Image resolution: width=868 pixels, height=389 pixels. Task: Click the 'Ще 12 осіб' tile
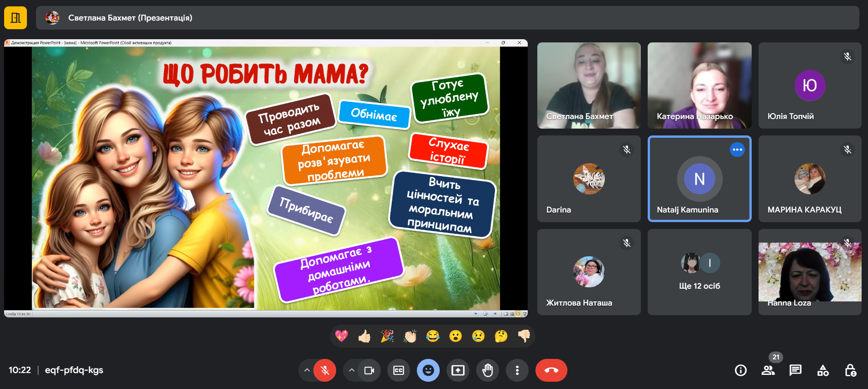699,272
